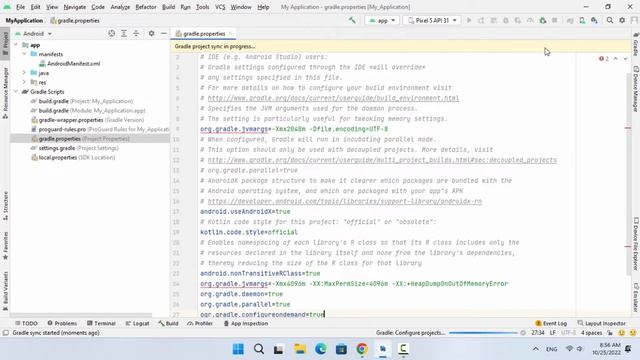Open the TODO tool window
The image size is (640, 360).
click(26, 323)
